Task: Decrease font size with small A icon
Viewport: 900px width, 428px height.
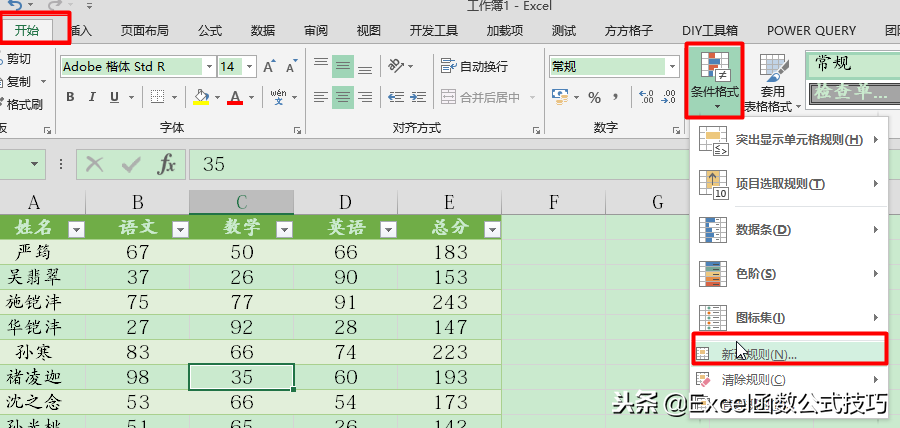Action: coord(291,67)
